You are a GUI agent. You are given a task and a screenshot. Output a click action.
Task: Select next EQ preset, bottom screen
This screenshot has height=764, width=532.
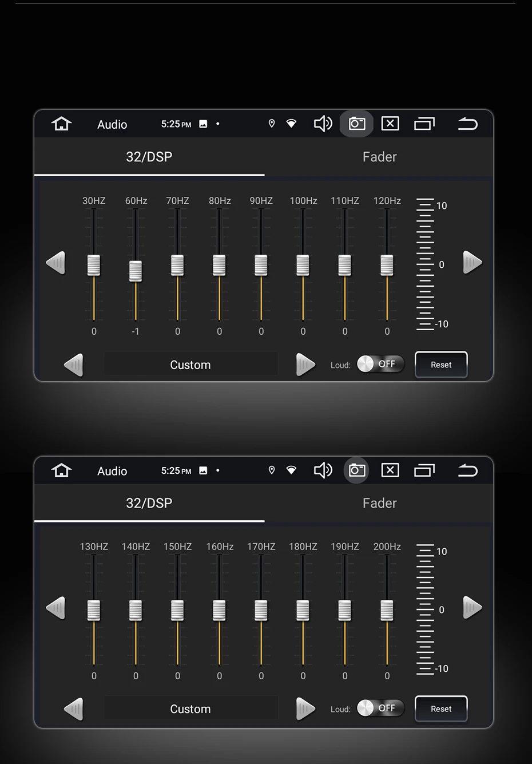[x=305, y=709]
